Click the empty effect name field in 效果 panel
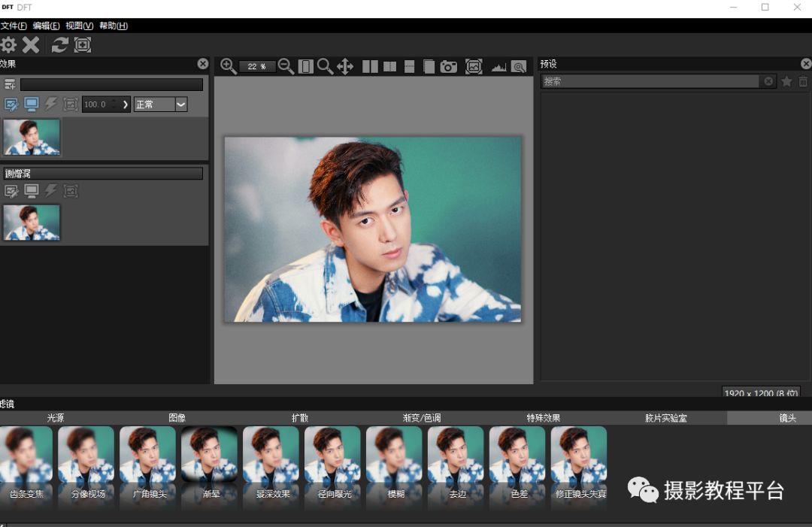The height and width of the screenshot is (527, 812). [111, 84]
